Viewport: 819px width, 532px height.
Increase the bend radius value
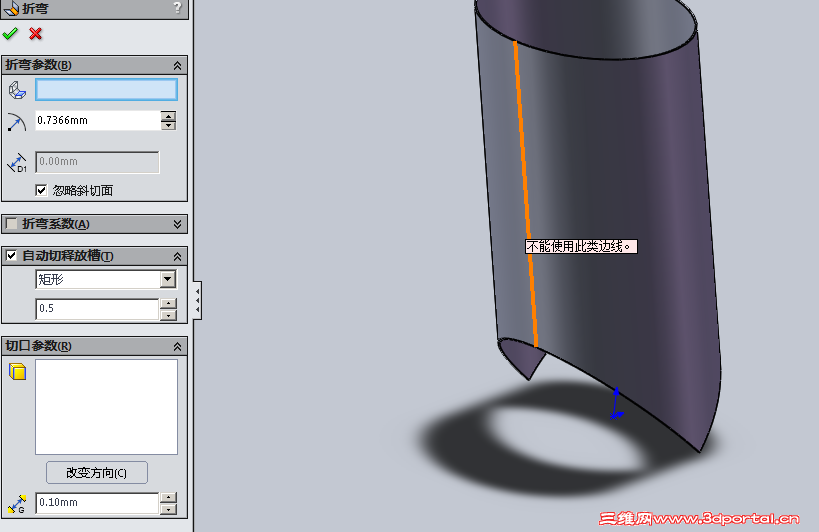(168, 116)
